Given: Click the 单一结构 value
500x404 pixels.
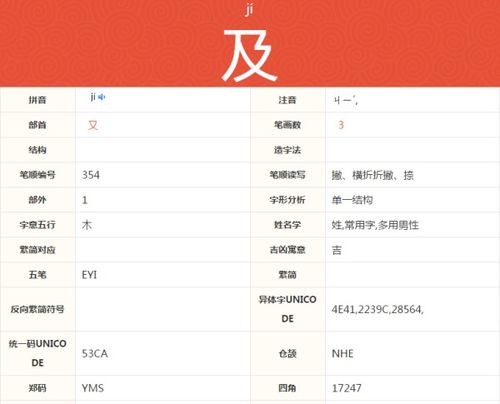Looking at the screenshot, I should point(352,200).
